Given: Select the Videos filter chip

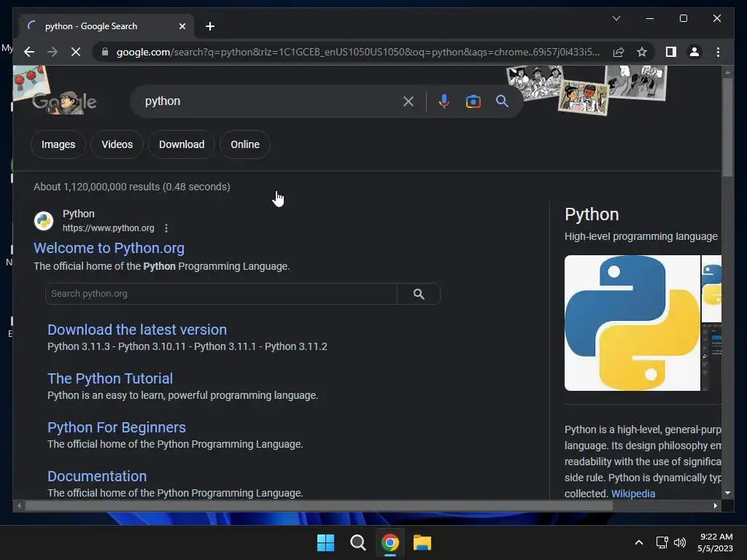Looking at the screenshot, I should [117, 144].
